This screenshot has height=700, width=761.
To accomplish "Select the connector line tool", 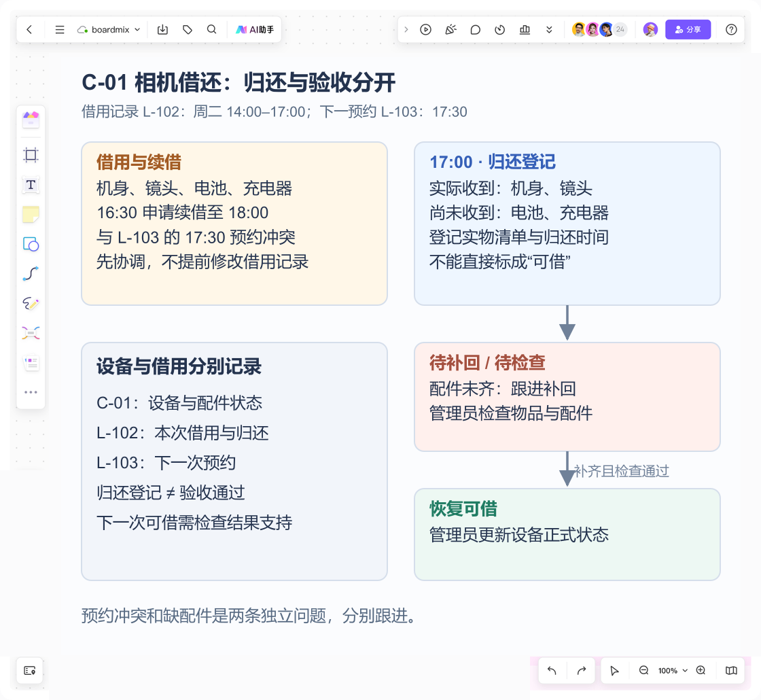I will 31,274.
